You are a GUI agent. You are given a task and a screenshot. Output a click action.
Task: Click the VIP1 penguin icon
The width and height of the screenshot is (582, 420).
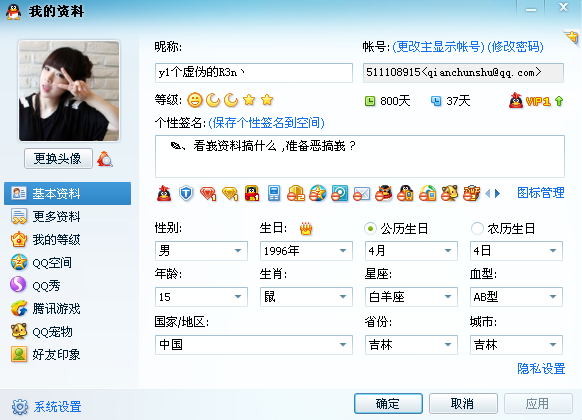(x=516, y=101)
